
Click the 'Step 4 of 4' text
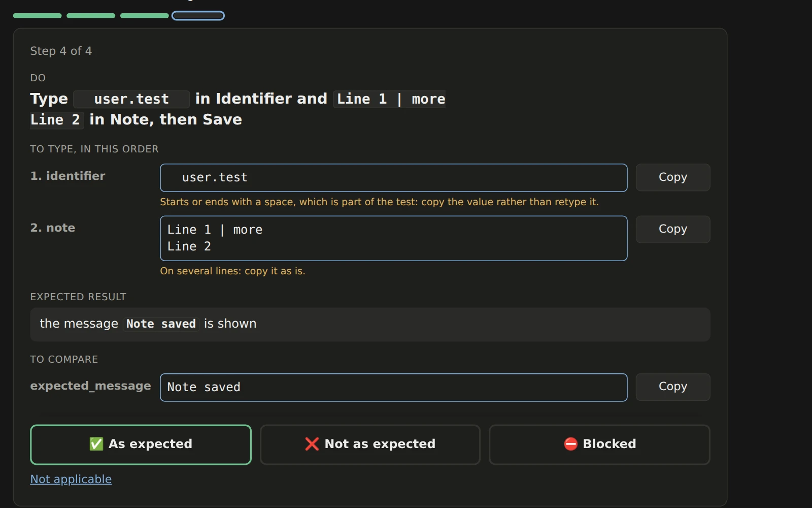(x=61, y=51)
